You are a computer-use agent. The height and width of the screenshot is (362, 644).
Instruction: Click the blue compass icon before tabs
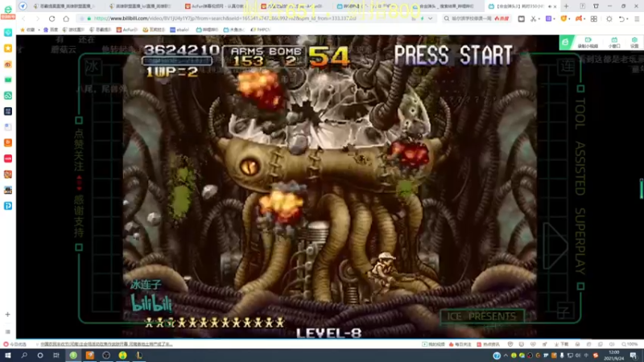coord(23,6)
